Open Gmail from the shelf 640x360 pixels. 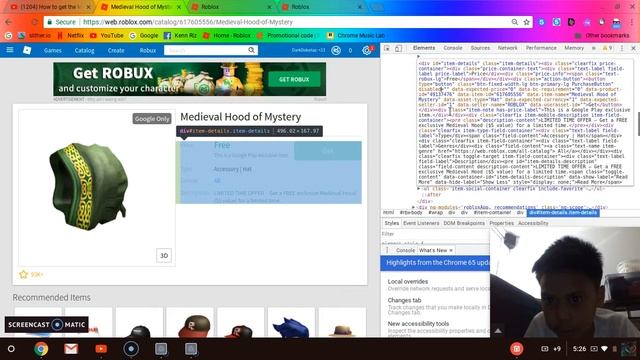[71, 349]
